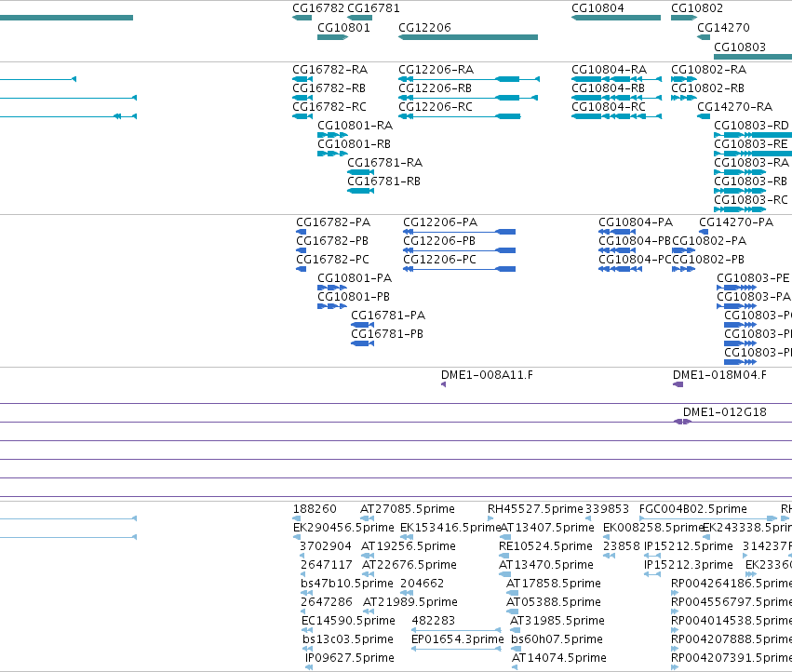Click EST IP15212.3prime
This screenshot has height=672, width=792.
(x=688, y=565)
